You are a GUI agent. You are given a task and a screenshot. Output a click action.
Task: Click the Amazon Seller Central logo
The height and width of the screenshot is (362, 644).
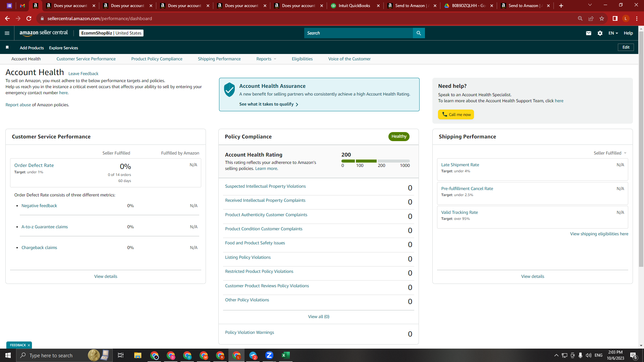[x=44, y=33]
